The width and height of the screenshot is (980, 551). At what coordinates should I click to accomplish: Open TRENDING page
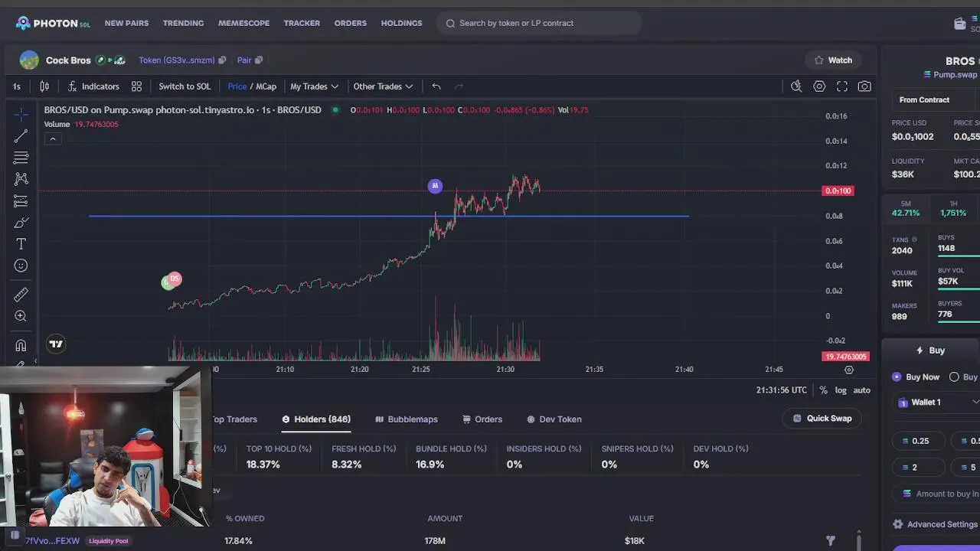[x=183, y=23]
